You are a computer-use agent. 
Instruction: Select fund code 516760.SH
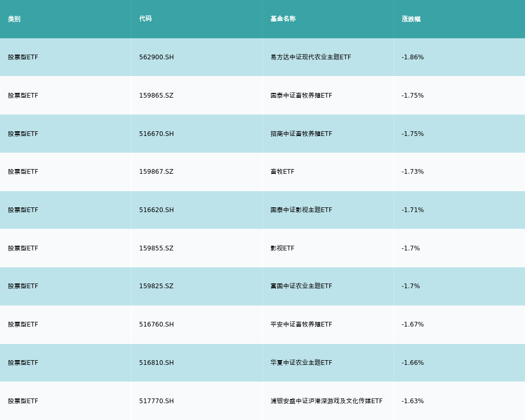pyautogui.click(x=156, y=324)
